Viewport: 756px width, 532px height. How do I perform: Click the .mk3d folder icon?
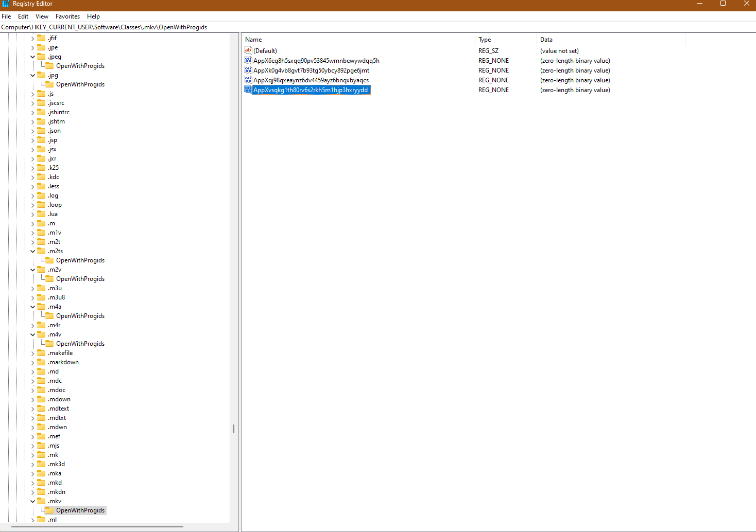coord(41,464)
